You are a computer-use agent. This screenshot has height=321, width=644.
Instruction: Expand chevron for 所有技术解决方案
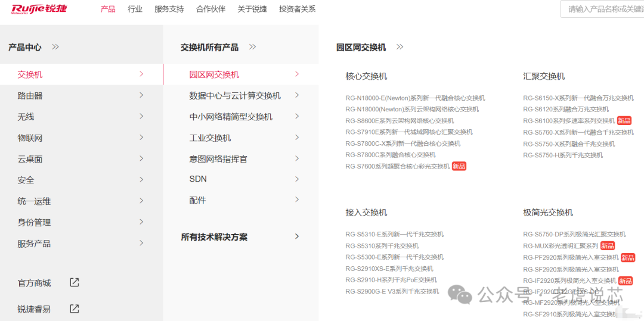point(297,236)
